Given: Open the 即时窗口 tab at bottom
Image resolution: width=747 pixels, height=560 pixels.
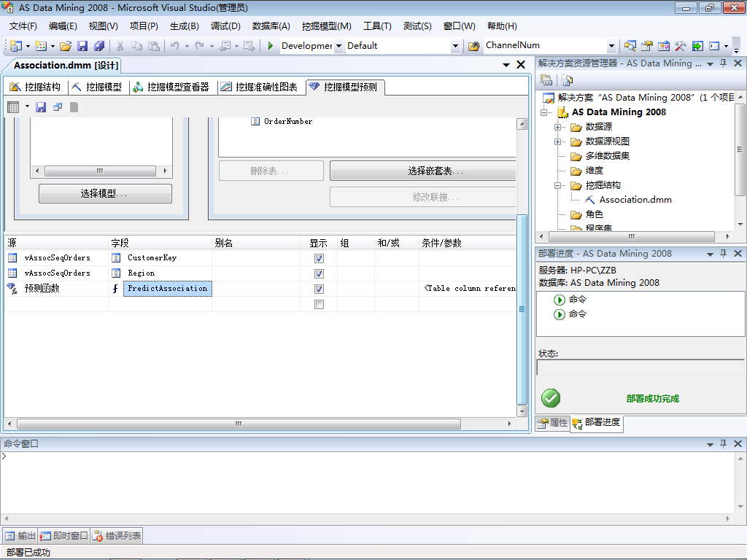Looking at the screenshot, I should 64,536.
